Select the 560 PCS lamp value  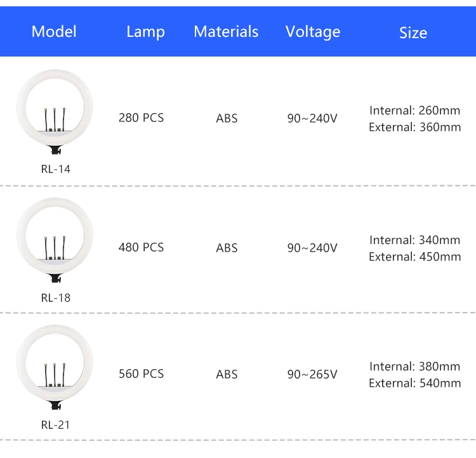(141, 374)
